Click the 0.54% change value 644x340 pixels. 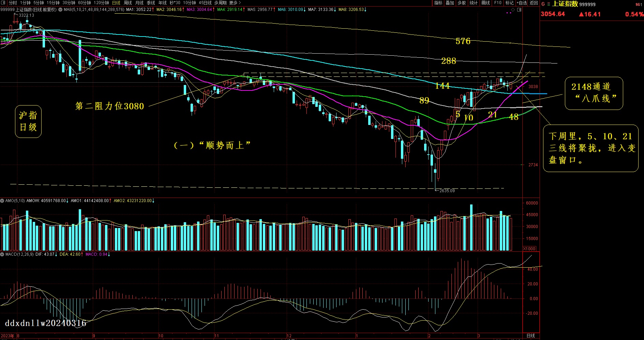[634, 14]
